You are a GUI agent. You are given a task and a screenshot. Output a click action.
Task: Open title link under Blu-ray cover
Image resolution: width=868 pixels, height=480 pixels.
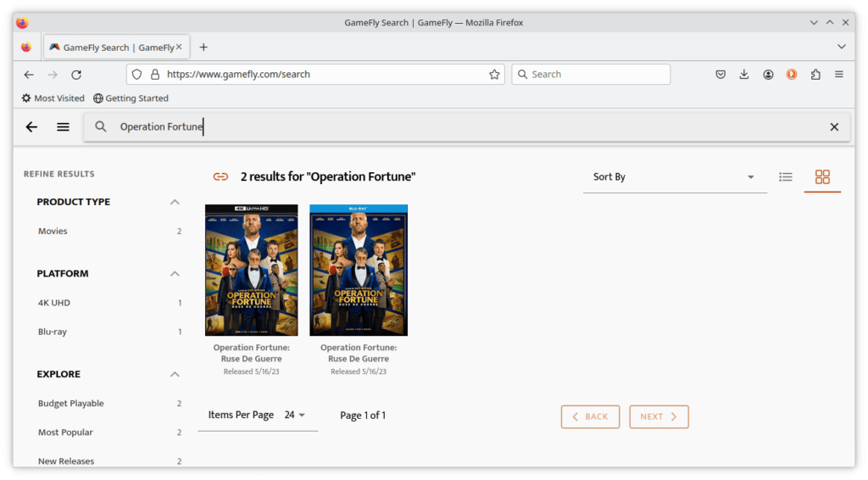[x=359, y=354]
